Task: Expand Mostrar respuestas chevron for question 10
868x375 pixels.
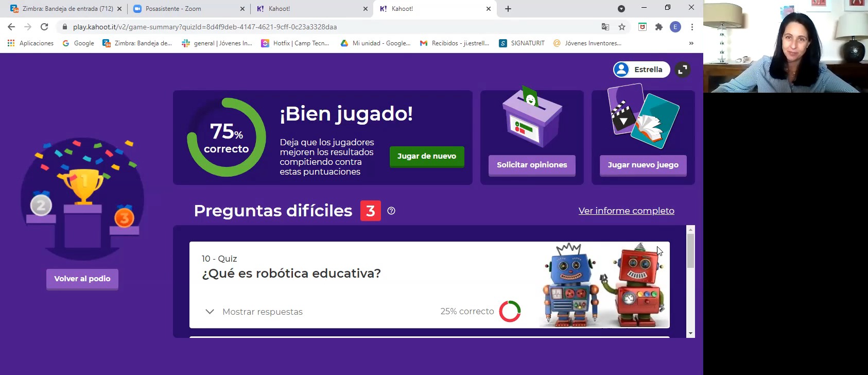Action: [210, 312]
